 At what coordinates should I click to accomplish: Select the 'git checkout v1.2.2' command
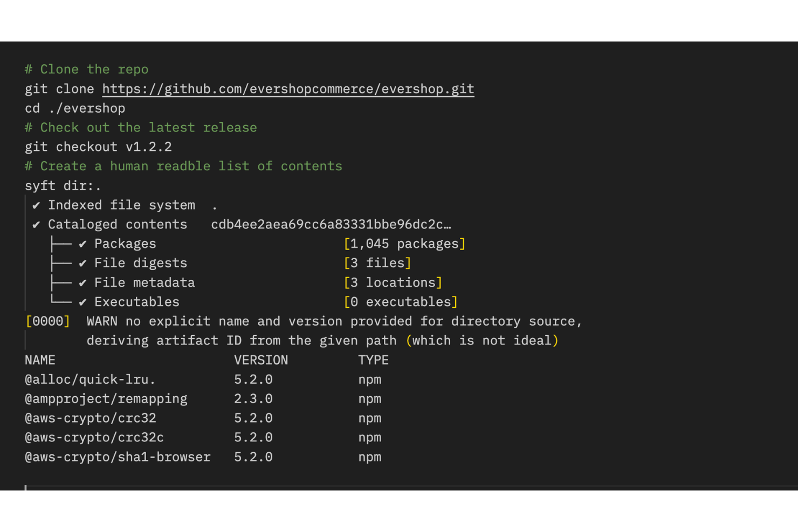point(98,147)
